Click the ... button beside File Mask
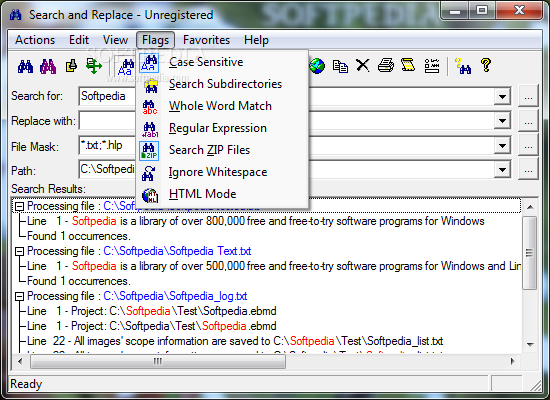This screenshot has width=550, height=400. click(528, 145)
